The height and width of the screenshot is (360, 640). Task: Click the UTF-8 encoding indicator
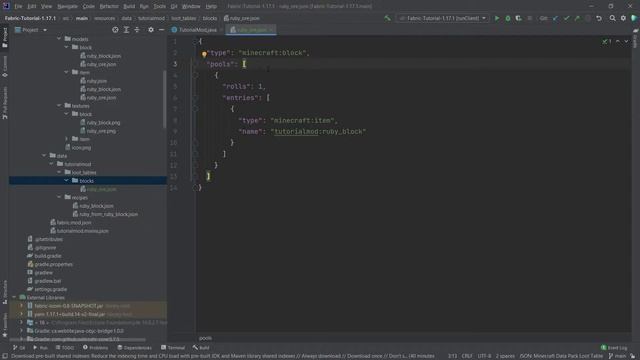484,356
